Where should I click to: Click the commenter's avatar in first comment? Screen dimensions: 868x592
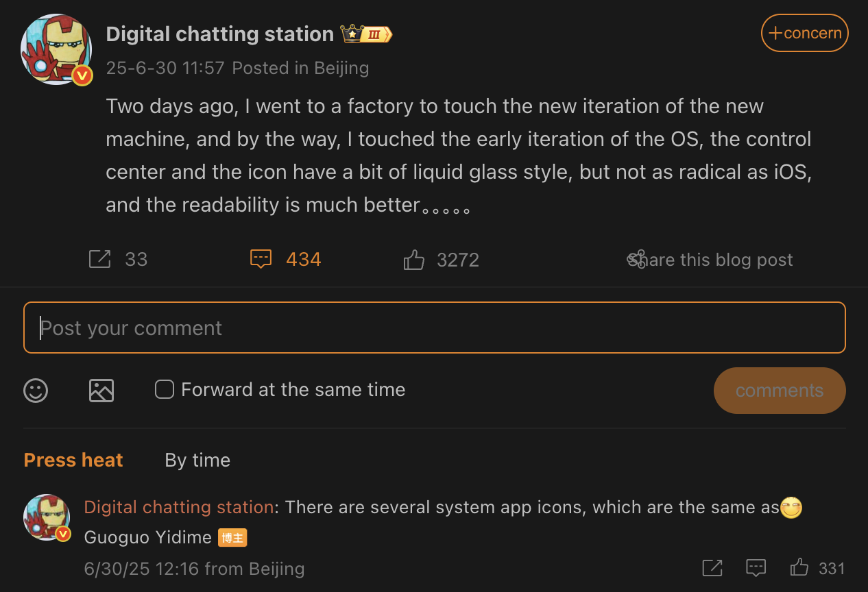(x=47, y=517)
